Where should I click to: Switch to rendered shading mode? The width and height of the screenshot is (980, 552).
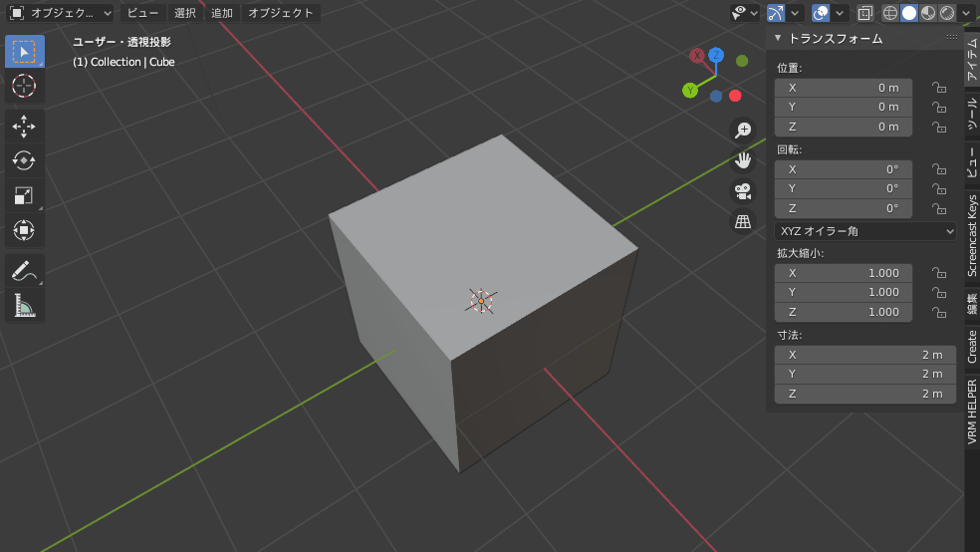pyautogui.click(x=947, y=13)
